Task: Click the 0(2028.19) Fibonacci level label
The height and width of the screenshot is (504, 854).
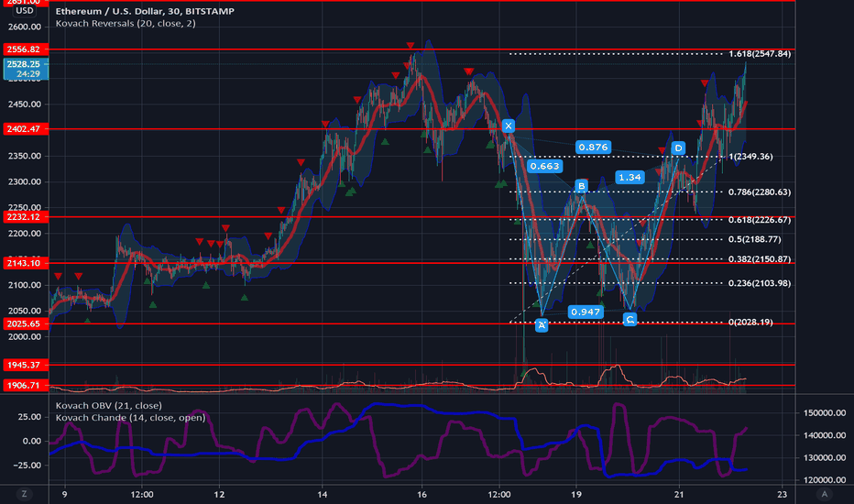Action: click(750, 322)
